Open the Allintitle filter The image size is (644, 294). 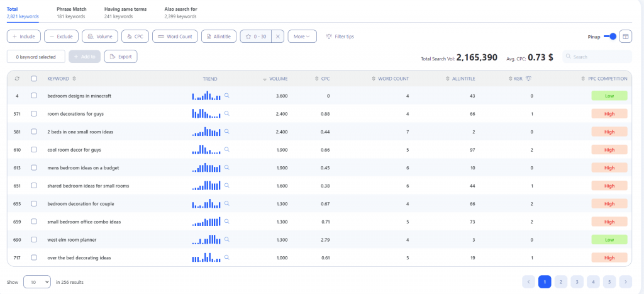(x=219, y=37)
